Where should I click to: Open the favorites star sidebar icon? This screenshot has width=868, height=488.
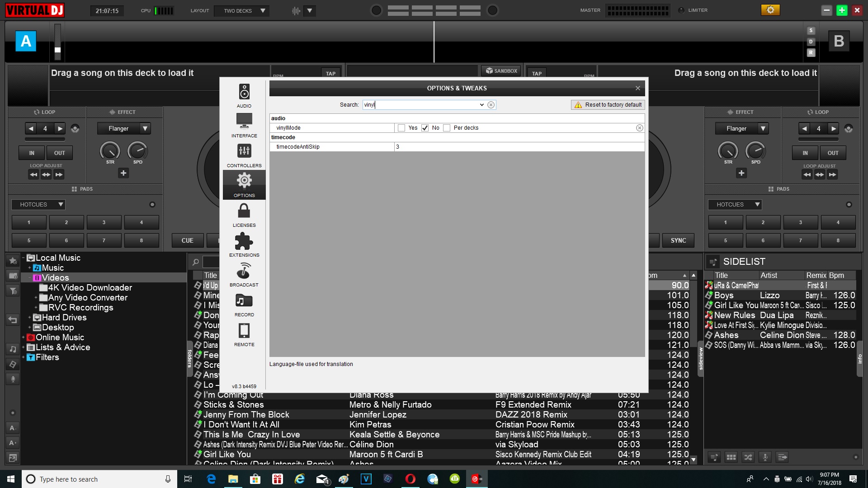(x=13, y=261)
